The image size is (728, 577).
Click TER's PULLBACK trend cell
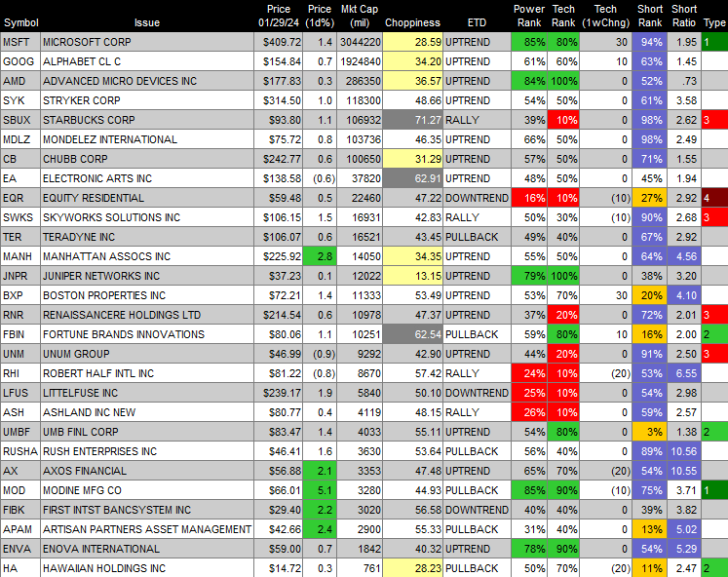pyautogui.click(x=477, y=237)
